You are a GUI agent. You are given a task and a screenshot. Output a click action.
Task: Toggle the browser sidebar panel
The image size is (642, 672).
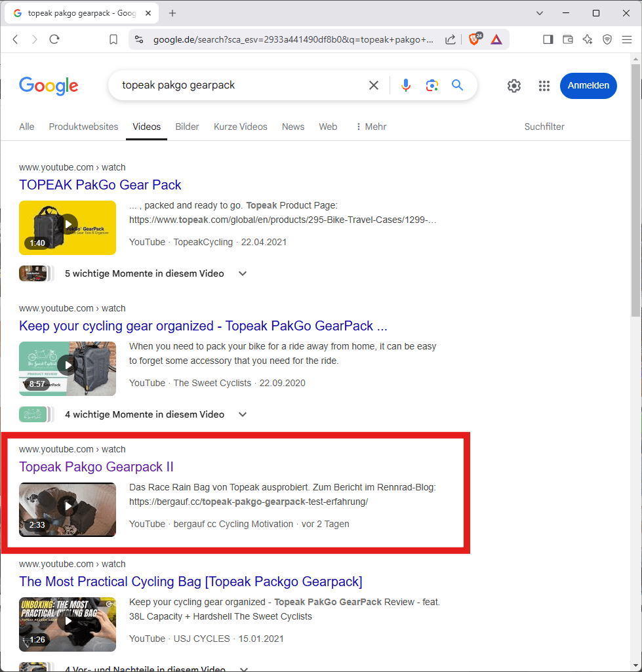(548, 39)
